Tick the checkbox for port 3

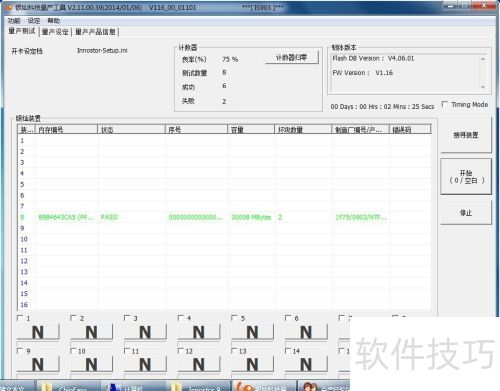[127, 318]
